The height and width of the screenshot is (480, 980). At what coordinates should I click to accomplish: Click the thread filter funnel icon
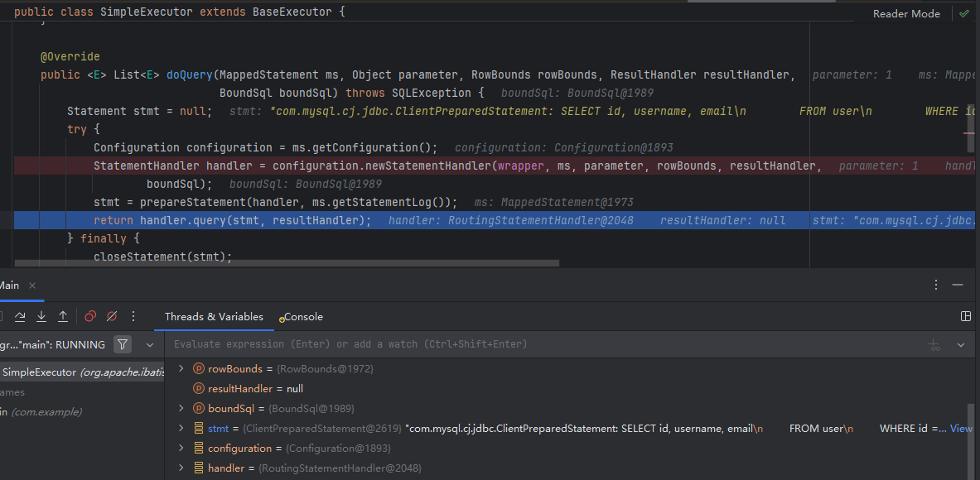(123, 344)
